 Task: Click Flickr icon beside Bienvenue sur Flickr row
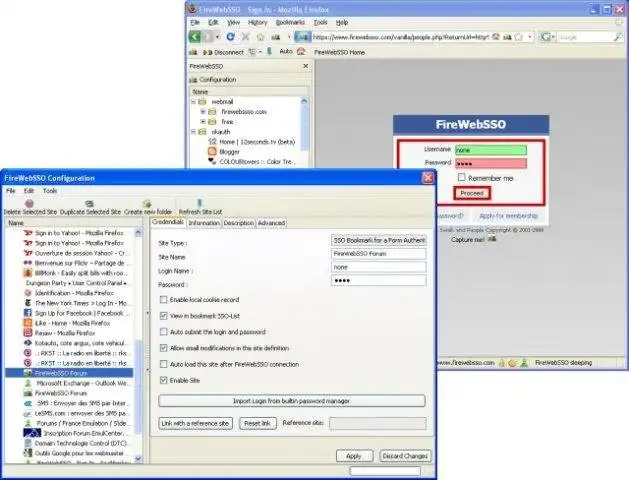click(28, 263)
